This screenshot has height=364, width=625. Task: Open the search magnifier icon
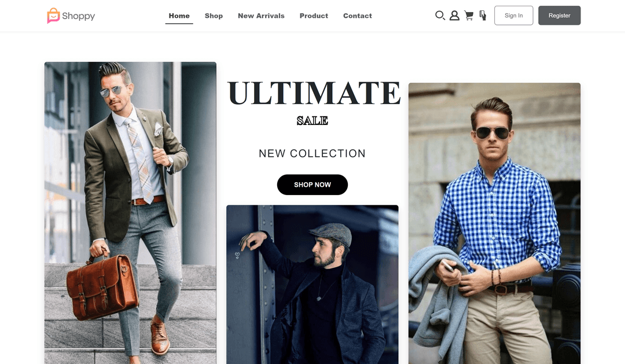(440, 16)
